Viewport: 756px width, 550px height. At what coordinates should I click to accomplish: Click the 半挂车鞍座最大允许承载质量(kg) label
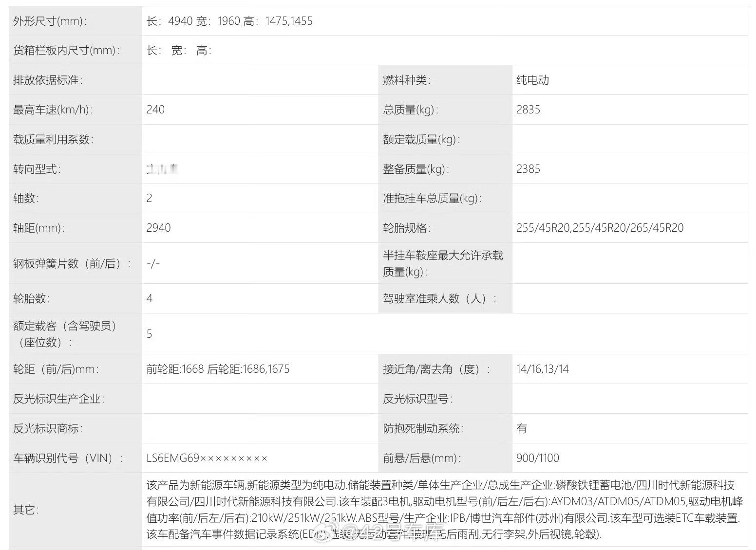(x=443, y=263)
